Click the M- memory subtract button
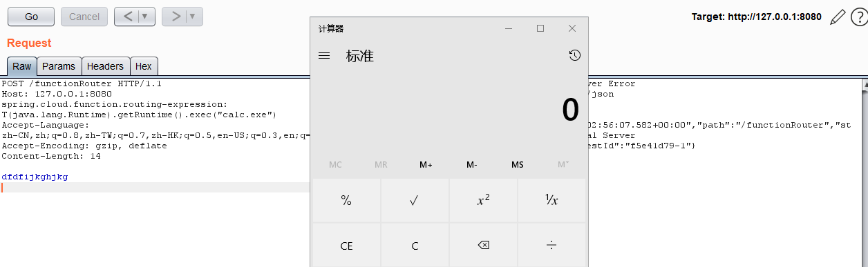The height and width of the screenshot is (267, 868). 472,165
